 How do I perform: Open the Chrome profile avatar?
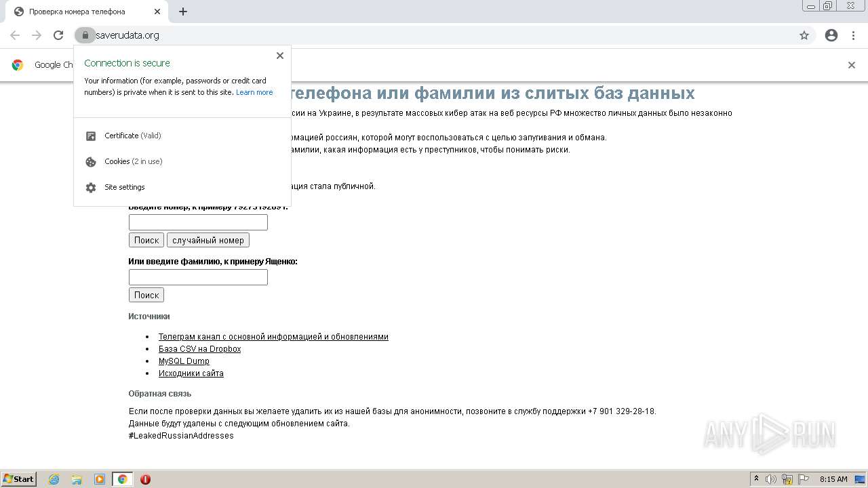831,35
